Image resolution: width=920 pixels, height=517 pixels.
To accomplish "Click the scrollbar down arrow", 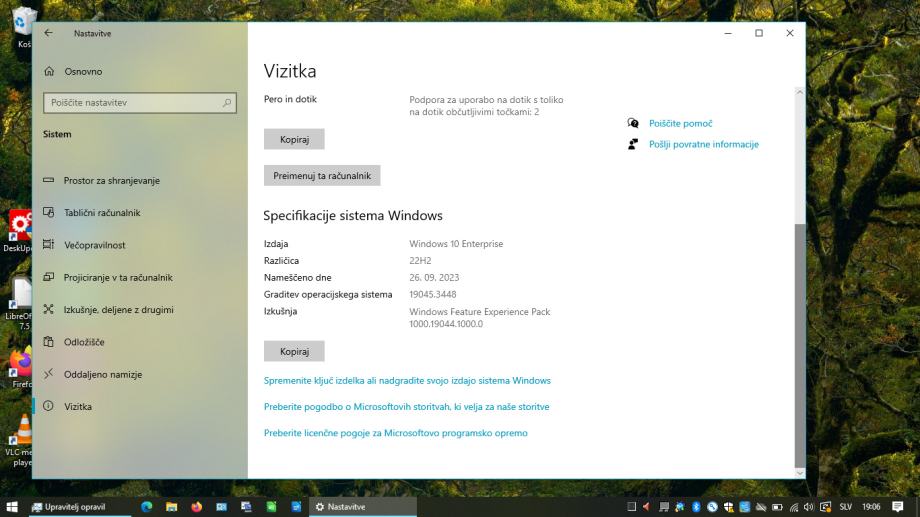I will [800, 473].
